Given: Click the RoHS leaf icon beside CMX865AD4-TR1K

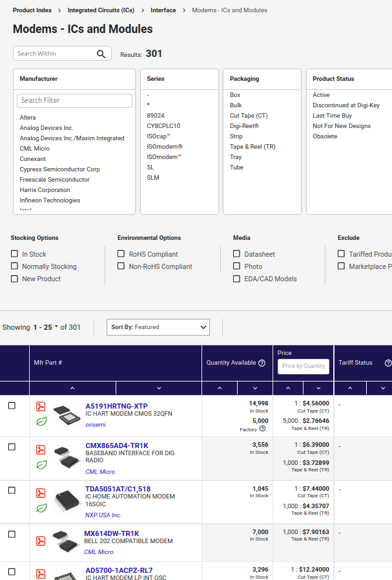Looking at the screenshot, I should [41, 464].
